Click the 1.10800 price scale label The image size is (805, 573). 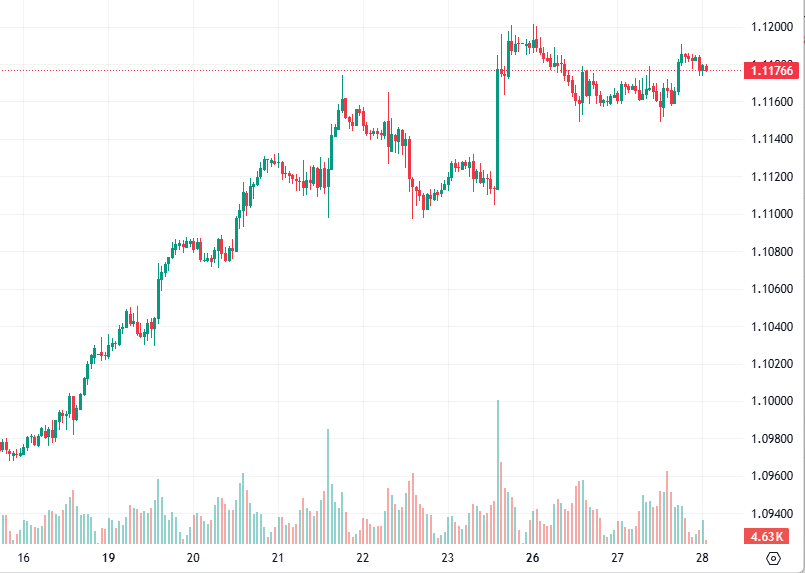[x=771, y=251]
